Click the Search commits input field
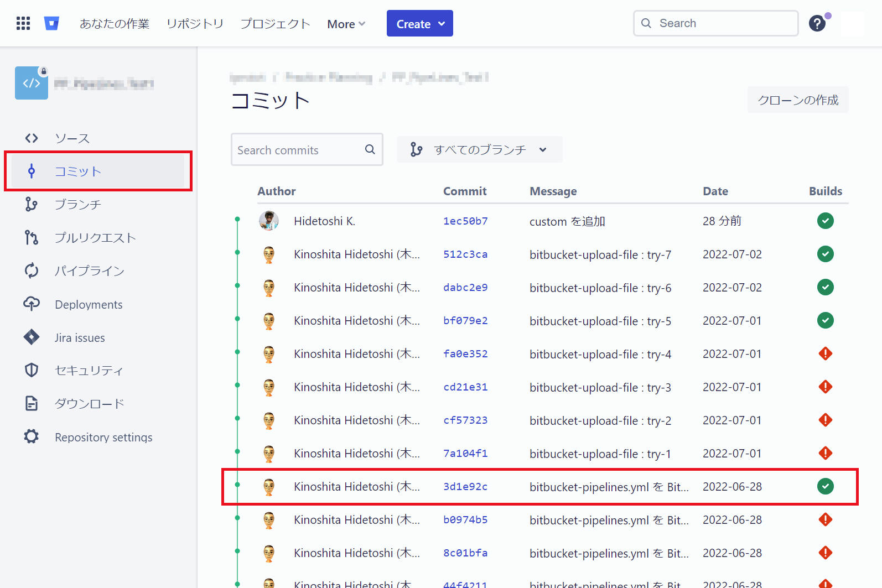Screen dimensions: 882x588 coord(296,150)
